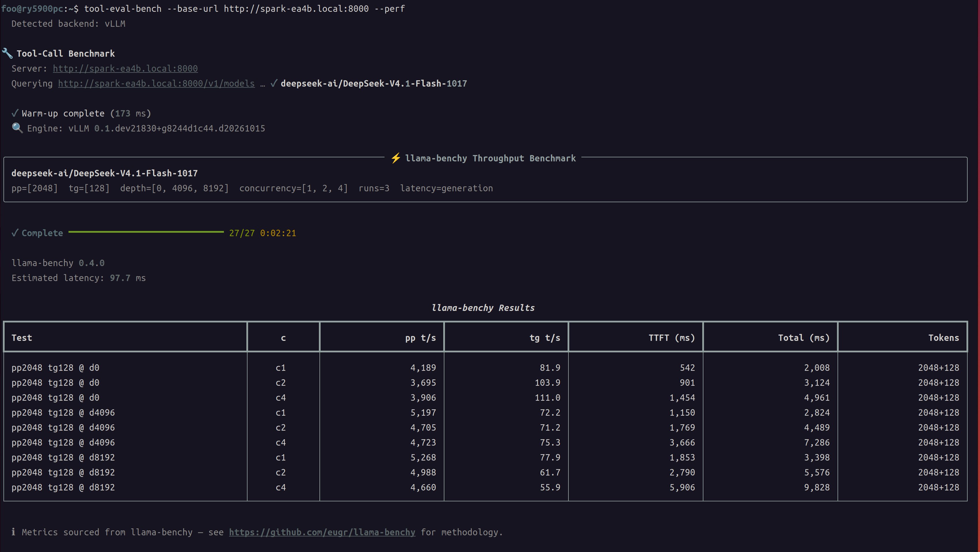Select the tg t/s value 111.0
Screen dimensions: 980x552
coord(547,398)
